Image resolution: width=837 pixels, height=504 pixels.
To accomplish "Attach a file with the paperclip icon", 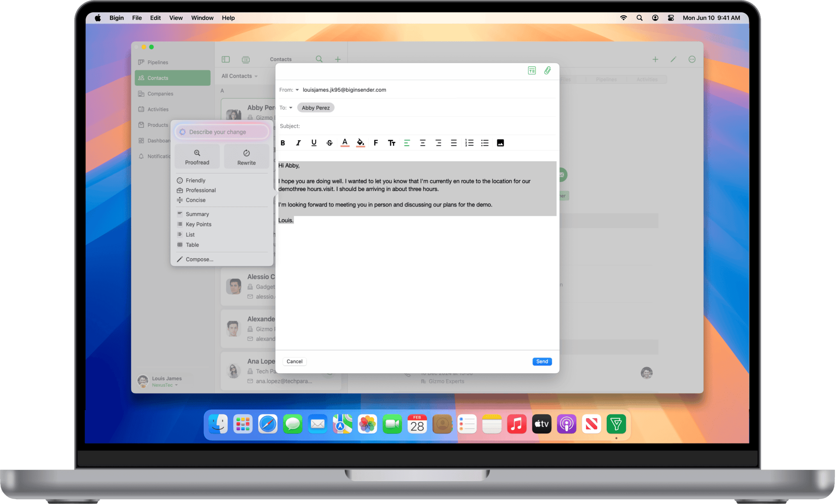I will (547, 71).
